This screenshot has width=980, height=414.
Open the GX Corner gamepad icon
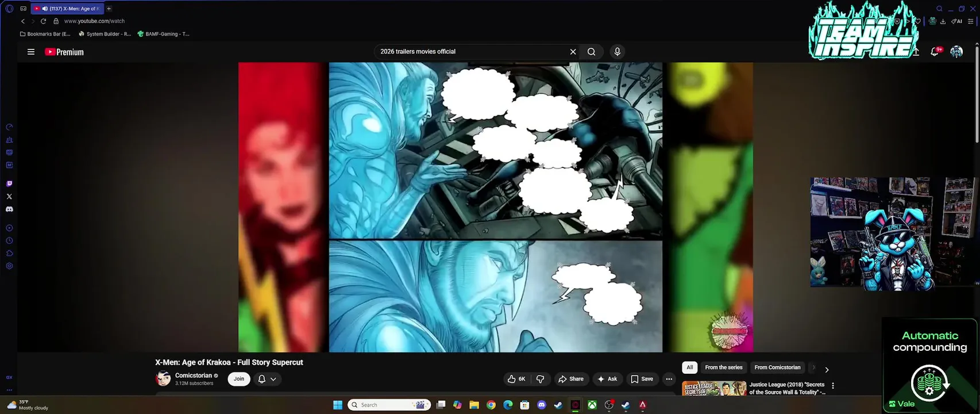point(23,9)
